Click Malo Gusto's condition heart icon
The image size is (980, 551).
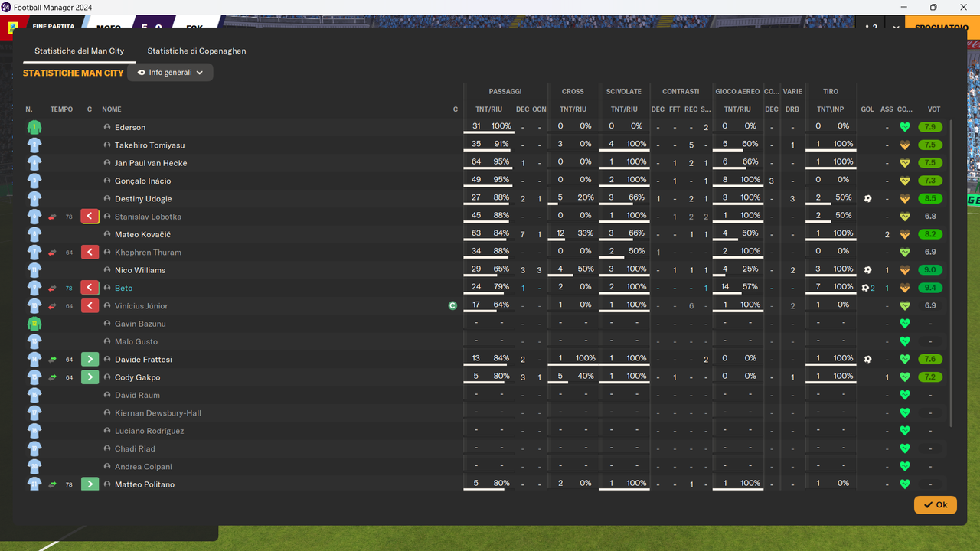coord(904,342)
